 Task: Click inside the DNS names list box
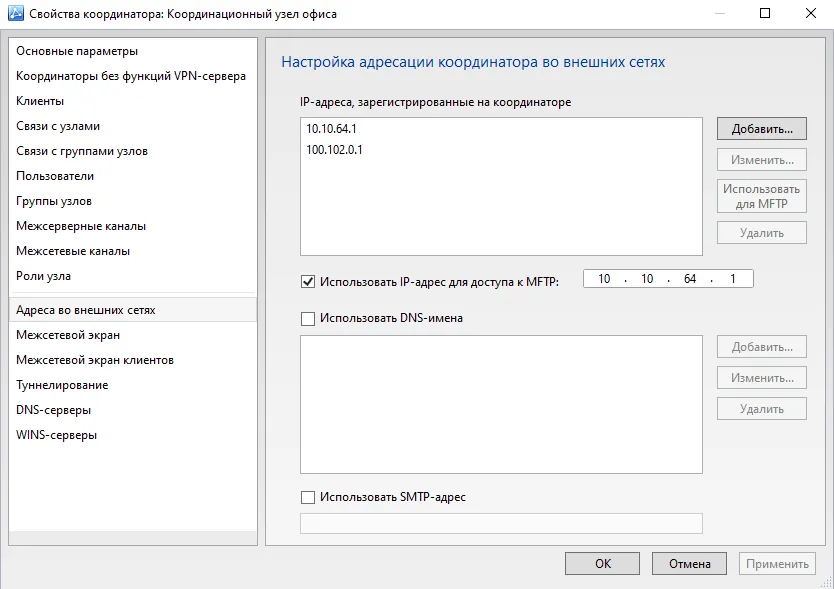tap(501, 404)
